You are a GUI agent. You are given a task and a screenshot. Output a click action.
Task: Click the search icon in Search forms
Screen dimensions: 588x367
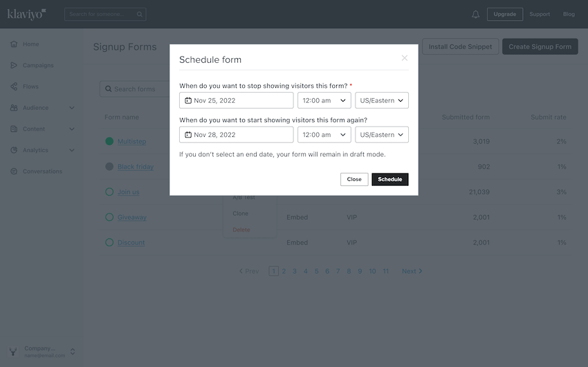[109, 88]
